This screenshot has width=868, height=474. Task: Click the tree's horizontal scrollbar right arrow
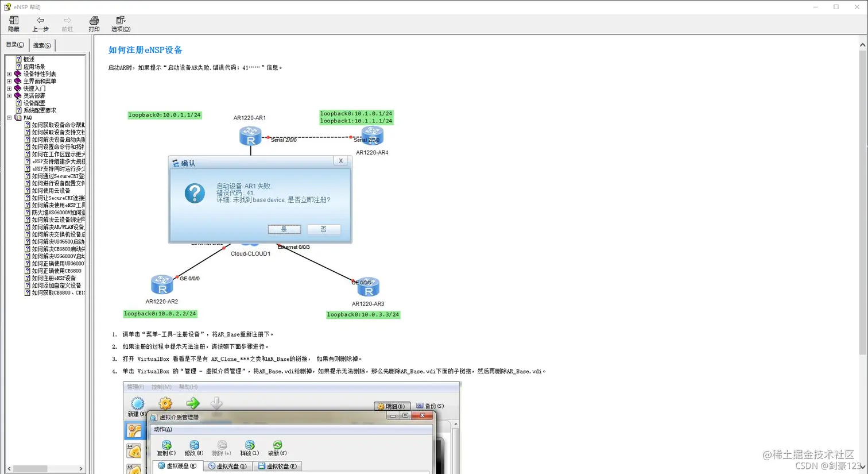(81, 469)
